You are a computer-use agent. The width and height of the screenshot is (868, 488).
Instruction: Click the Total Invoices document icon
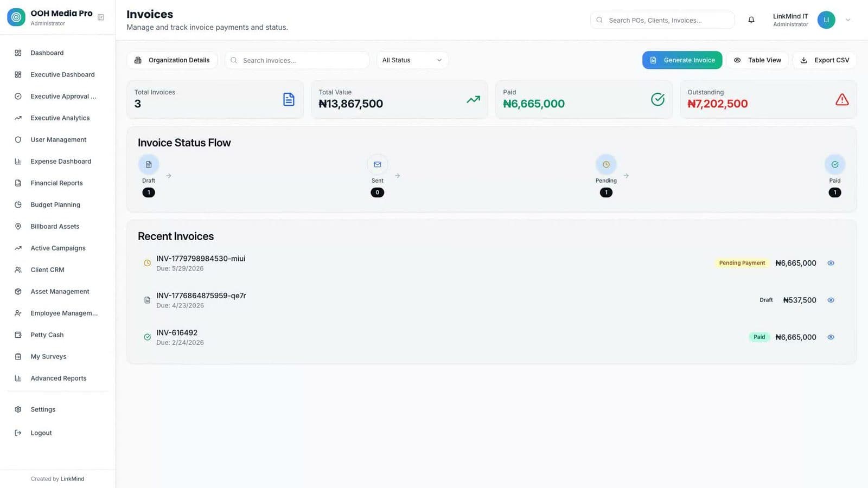tap(289, 99)
